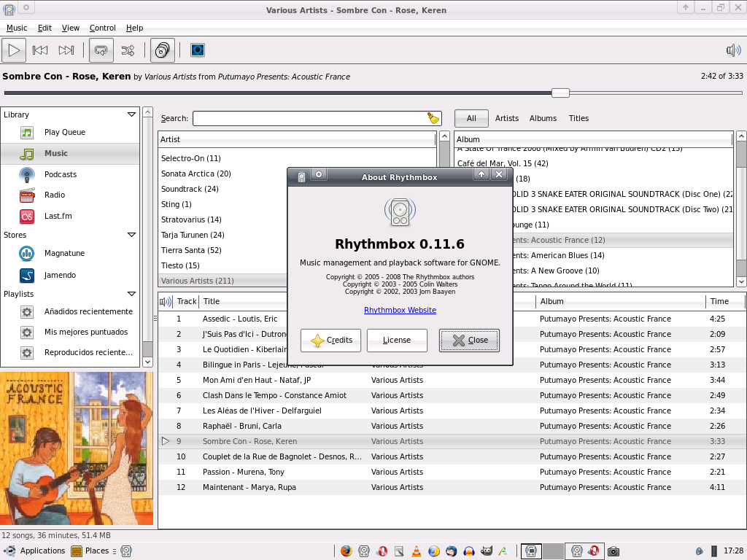Select Play Queue in the sidebar
The height and width of the screenshot is (560, 747).
point(70,132)
